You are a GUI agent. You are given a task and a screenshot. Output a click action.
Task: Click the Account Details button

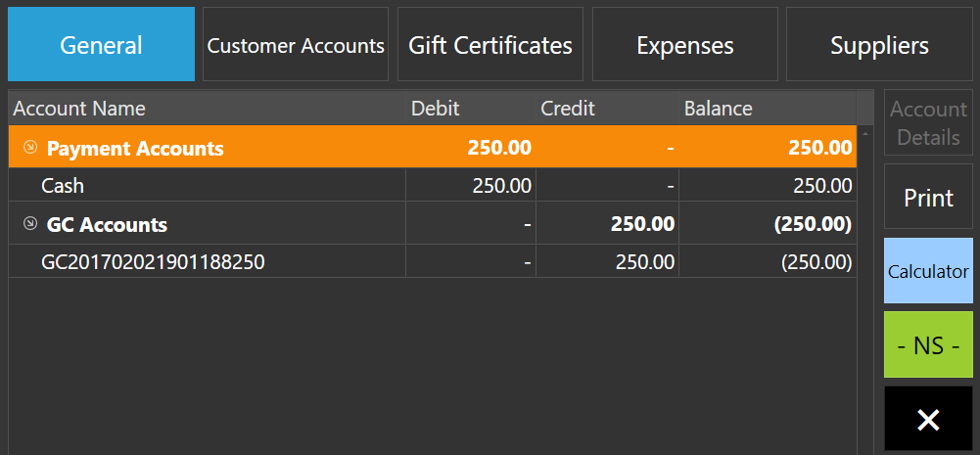point(928,122)
